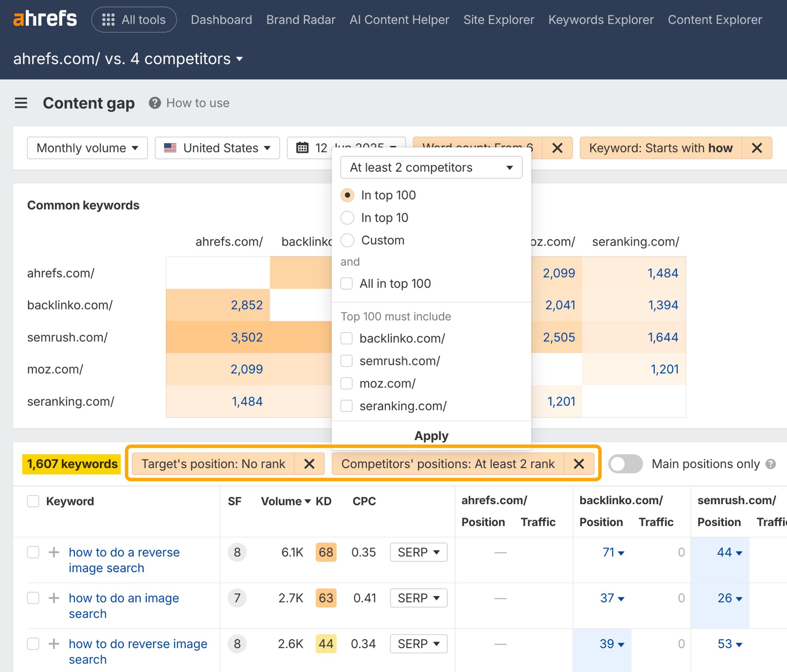
Task: Open the "Monthly volume" dropdown
Action: pyautogui.click(x=87, y=148)
